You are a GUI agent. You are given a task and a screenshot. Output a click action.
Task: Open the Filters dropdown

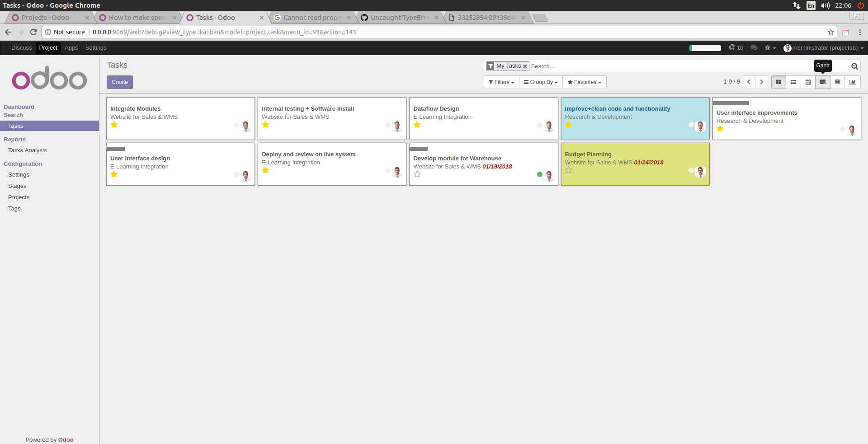point(501,82)
